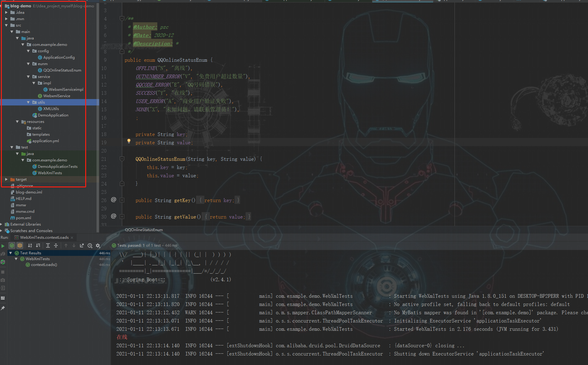Click fold toggle at constructor line 21
The width and height of the screenshot is (588, 365).
point(122,159)
